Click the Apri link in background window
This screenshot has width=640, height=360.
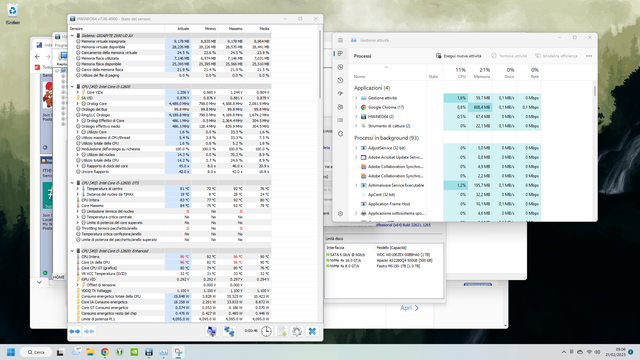(409, 308)
